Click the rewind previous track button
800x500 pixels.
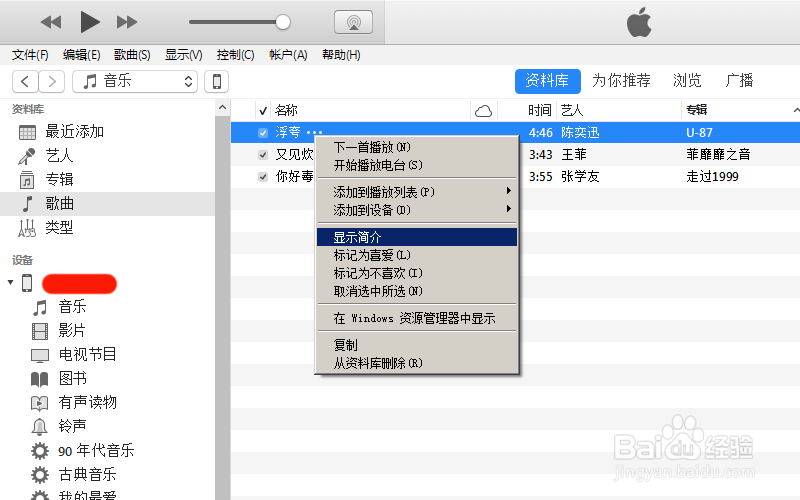point(51,22)
